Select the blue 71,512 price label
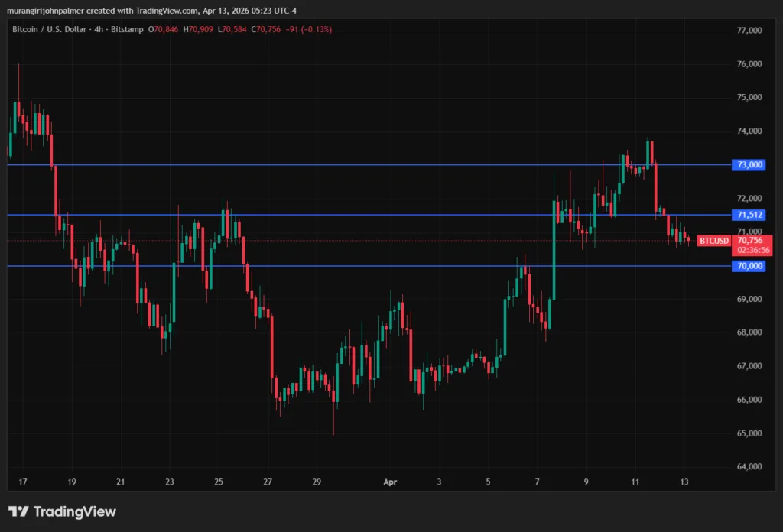 (750, 215)
